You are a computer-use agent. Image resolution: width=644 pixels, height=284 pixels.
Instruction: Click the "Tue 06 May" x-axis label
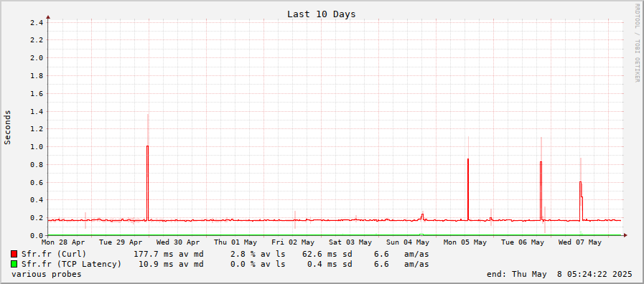coord(523,242)
